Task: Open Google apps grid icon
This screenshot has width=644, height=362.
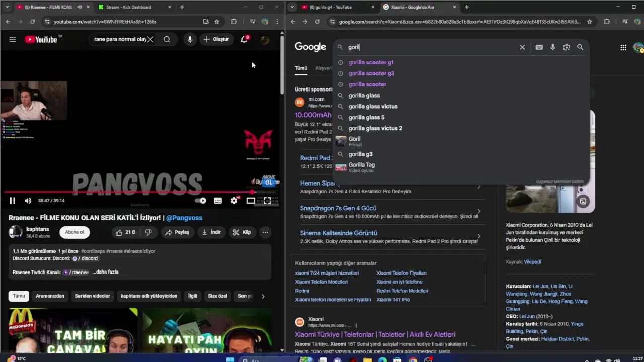Action: coord(623,47)
